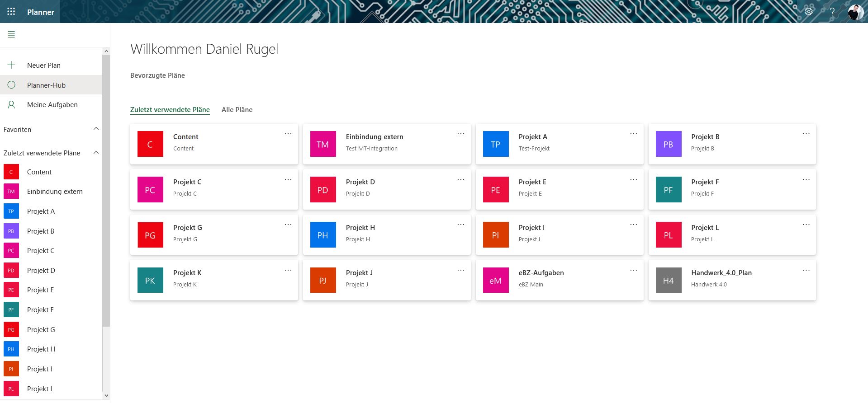Image resolution: width=868 pixels, height=403 pixels.
Task: Open the teal PK tile on Projekt K card
Action: [150, 280]
